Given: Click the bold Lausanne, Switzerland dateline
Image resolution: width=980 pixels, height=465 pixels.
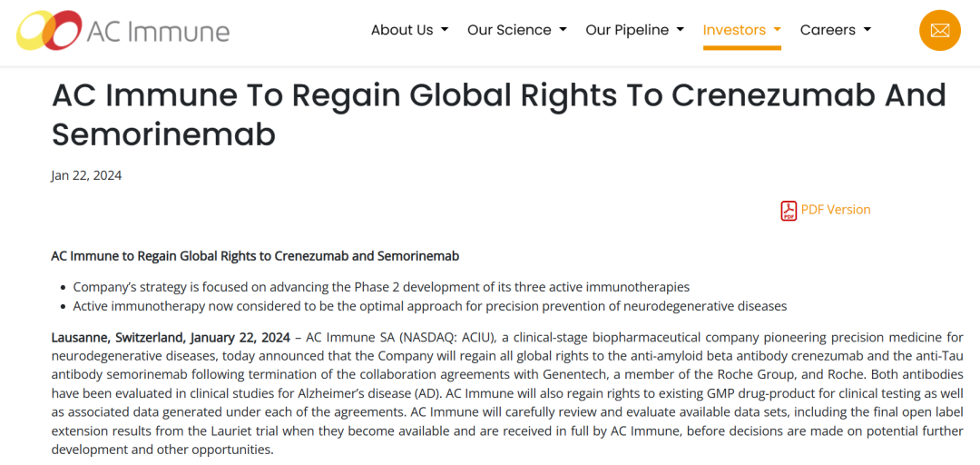Looking at the screenshot, I should pos(171,338).
